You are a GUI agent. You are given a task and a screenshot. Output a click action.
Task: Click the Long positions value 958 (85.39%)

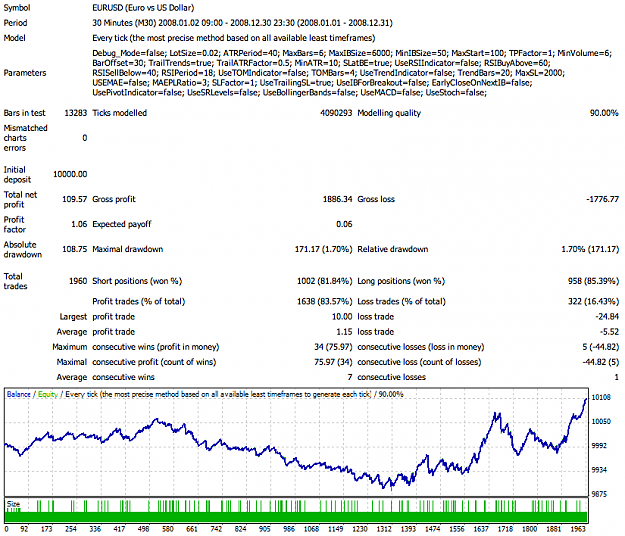point(594,281)
